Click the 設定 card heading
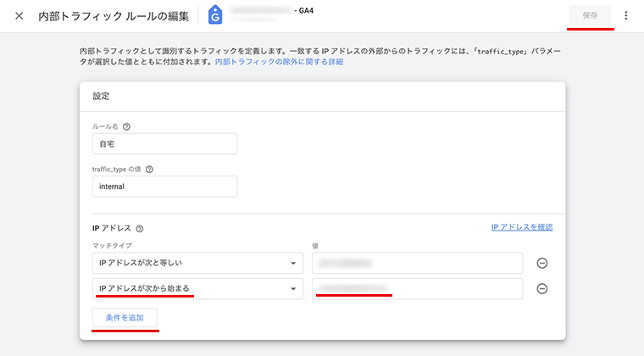 click(101, 96)
